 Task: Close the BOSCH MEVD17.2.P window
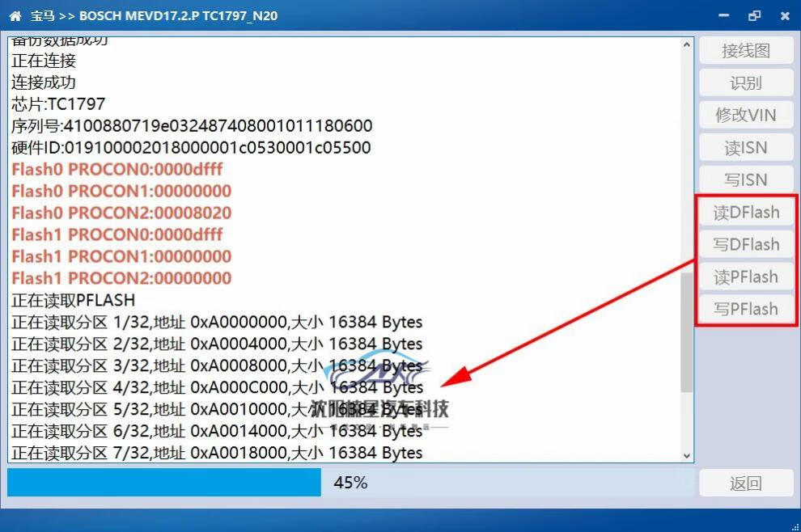coord(784,15)
